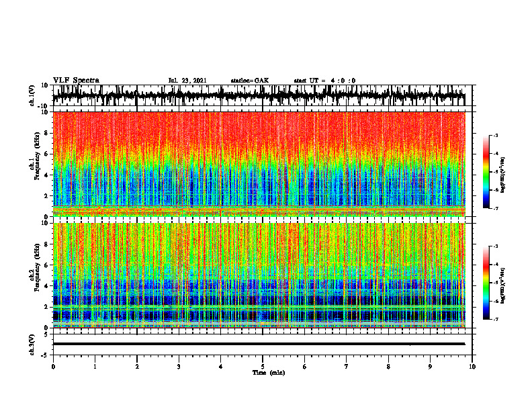
Task: Click the ch.2 spectrogram color scale bar
Action: click(x=486, y=283)
